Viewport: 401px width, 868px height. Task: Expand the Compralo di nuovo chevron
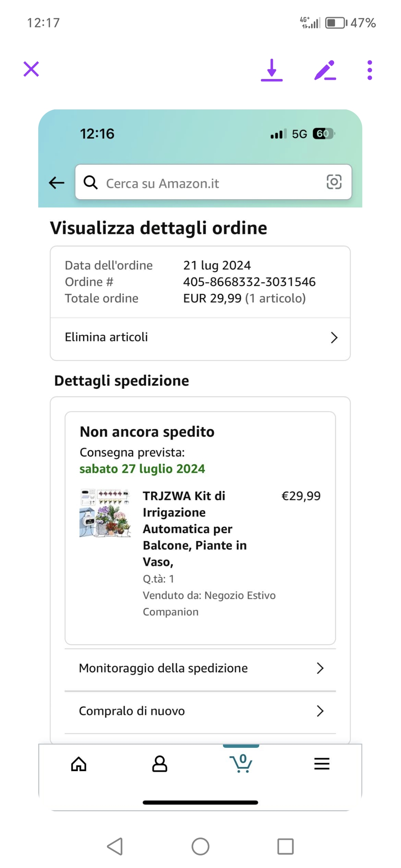pyautogui.click(x=320, y=711)
